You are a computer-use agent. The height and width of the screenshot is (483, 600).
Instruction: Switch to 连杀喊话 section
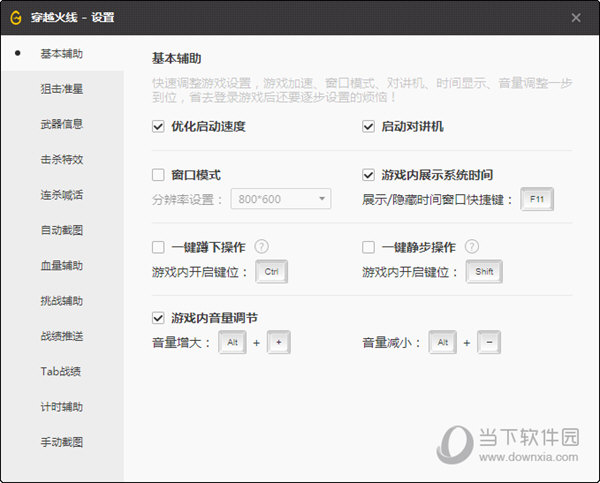(x=62, y=195)
